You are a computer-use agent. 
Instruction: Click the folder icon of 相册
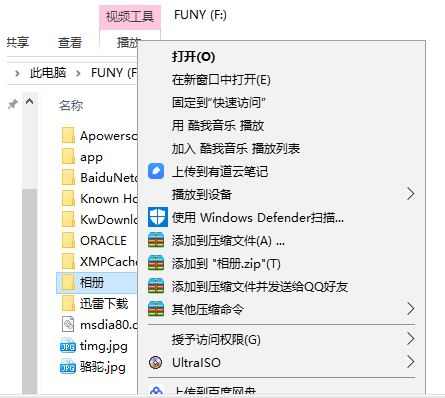click(x=68, y=282)
